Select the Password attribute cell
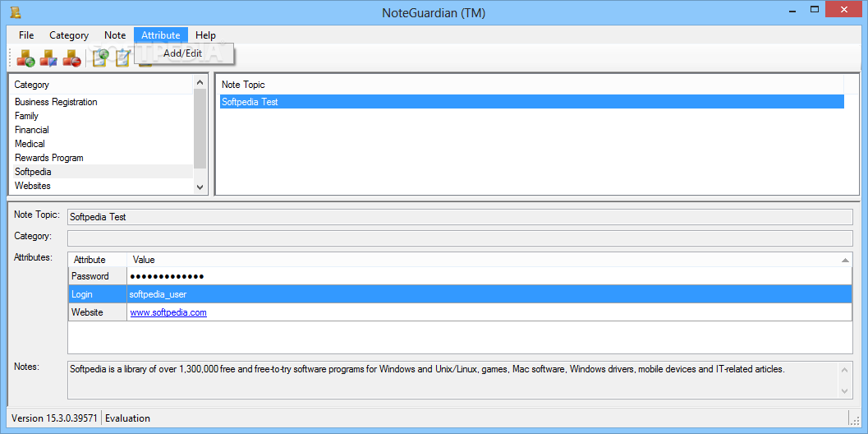Screen dimensions: 868x434 tap(98, 276)
